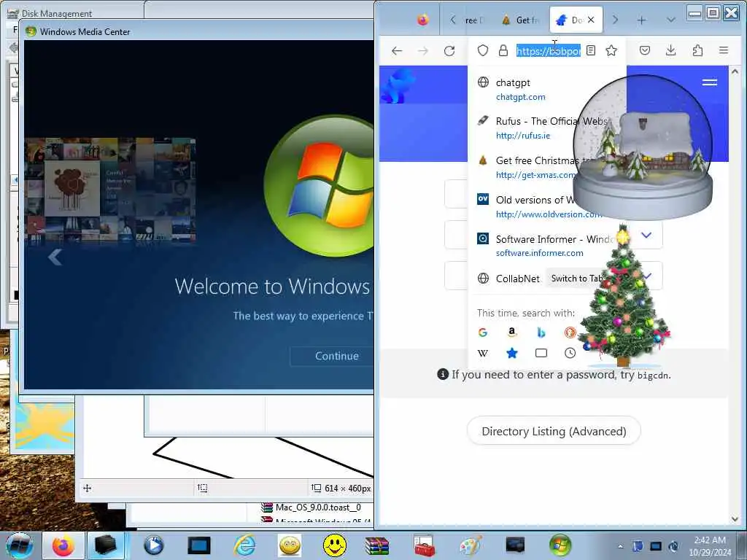This screenshot has width=747, height=560.
Task: Open the Windows Start menu
Action: point(20,545)
